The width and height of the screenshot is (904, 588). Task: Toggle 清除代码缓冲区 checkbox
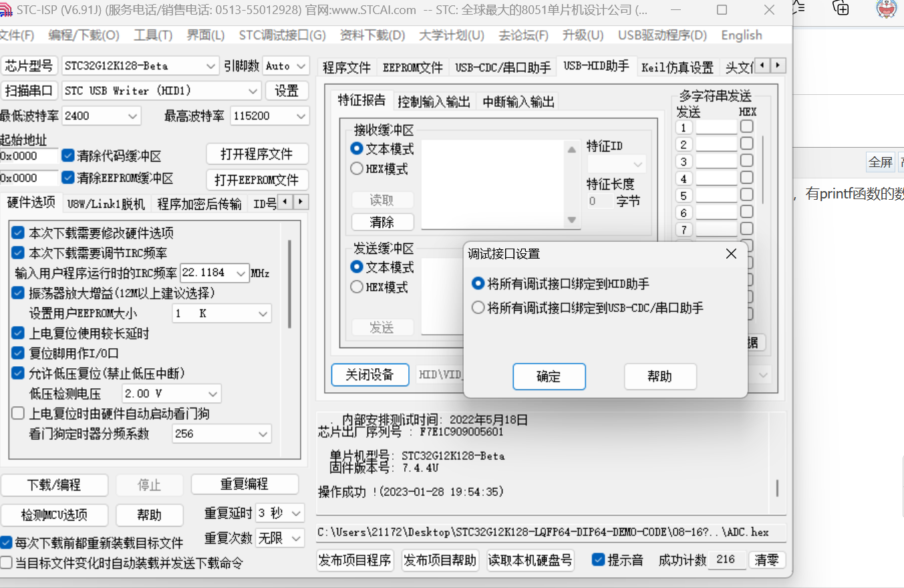[x=67, y=156]
